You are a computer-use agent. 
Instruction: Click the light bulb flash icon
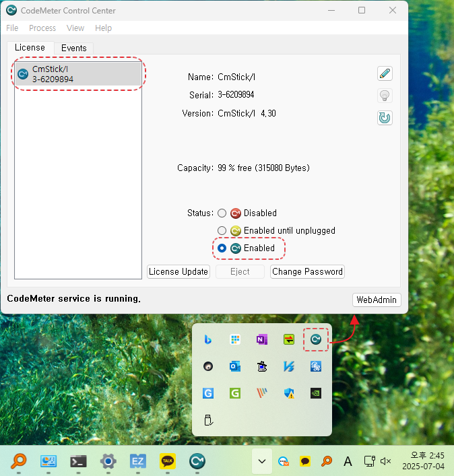(x=385, y=96)
